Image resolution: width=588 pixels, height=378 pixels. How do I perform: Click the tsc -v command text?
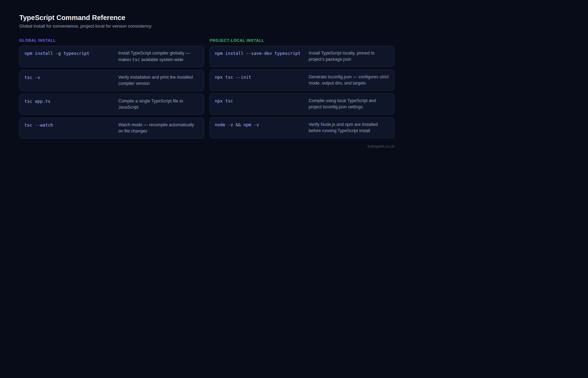tap(32, 78)
